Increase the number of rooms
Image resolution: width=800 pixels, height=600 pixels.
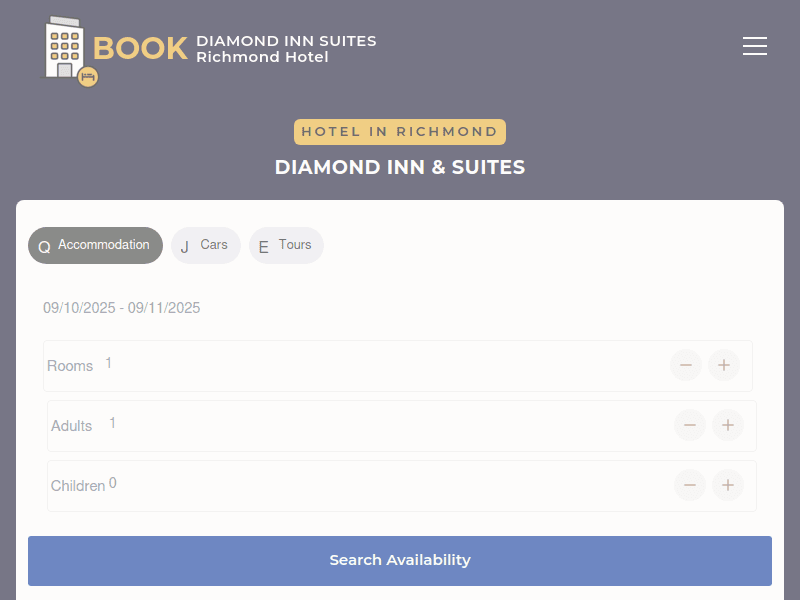point(724,365)
